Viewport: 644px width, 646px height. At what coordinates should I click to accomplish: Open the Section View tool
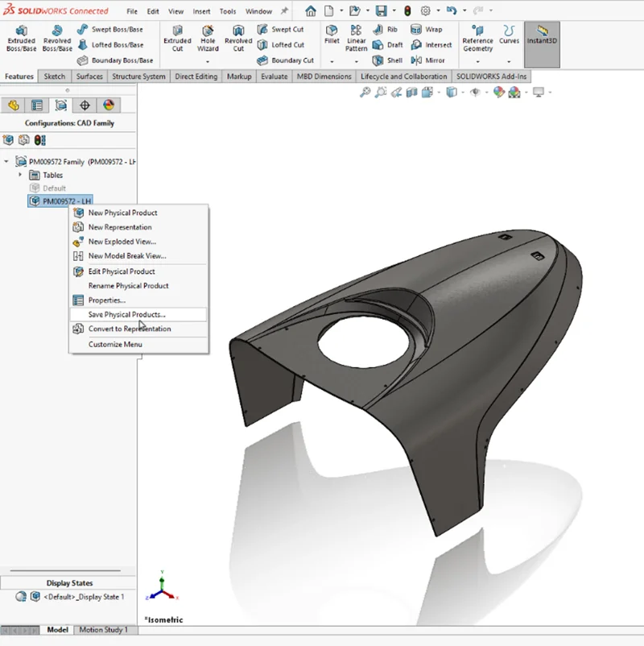point(411,93)
